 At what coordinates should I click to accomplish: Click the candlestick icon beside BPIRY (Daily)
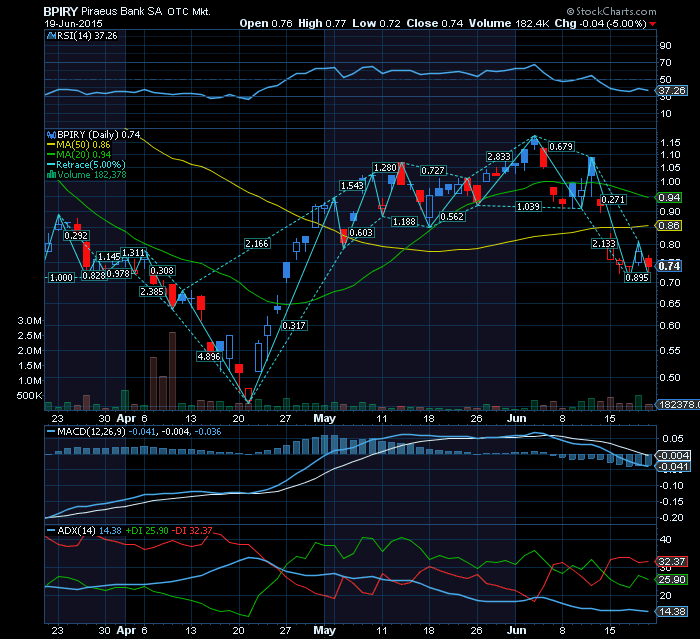[x=51, y=134]
